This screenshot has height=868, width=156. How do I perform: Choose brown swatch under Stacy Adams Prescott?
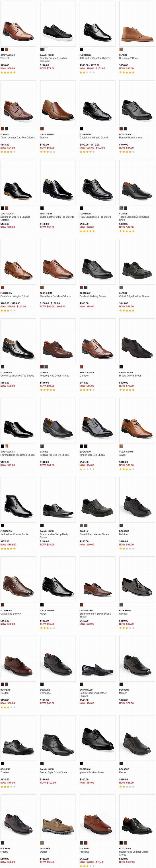(6, 50)
